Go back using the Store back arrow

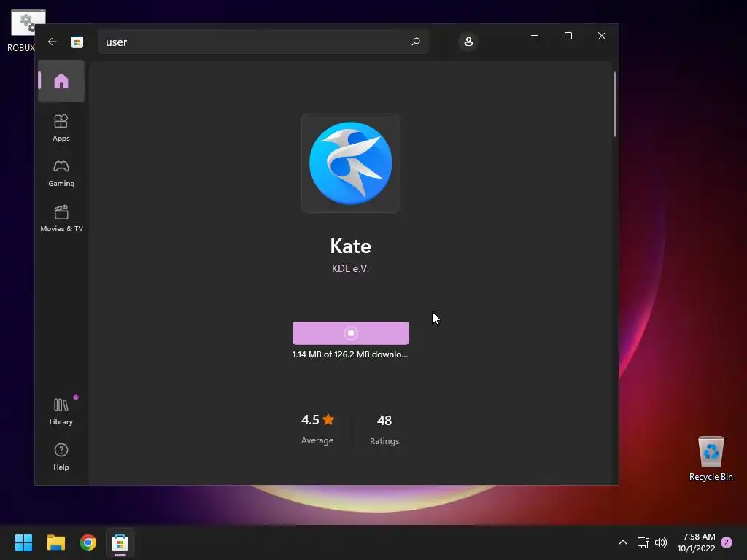[53, 42]
